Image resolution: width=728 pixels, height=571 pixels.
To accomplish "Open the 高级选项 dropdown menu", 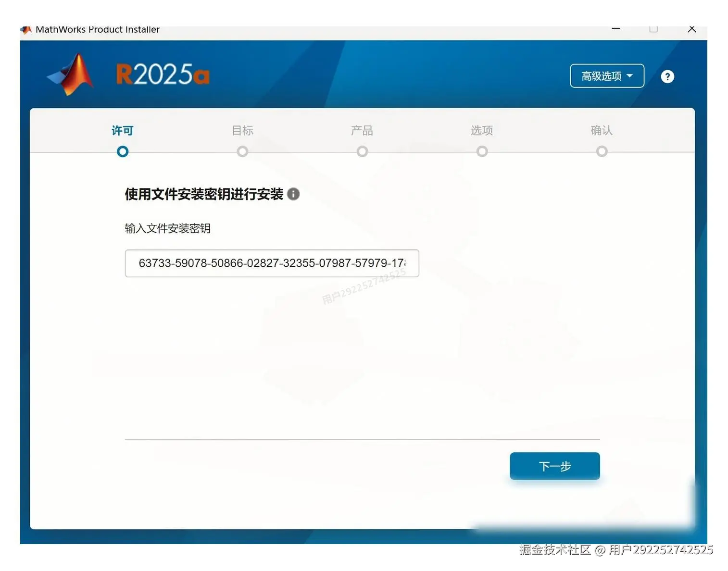I will 607,75.
